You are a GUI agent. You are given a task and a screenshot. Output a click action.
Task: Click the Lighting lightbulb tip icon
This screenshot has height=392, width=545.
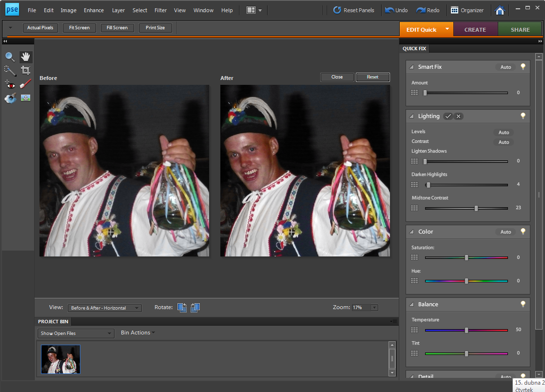pos(523,116)
